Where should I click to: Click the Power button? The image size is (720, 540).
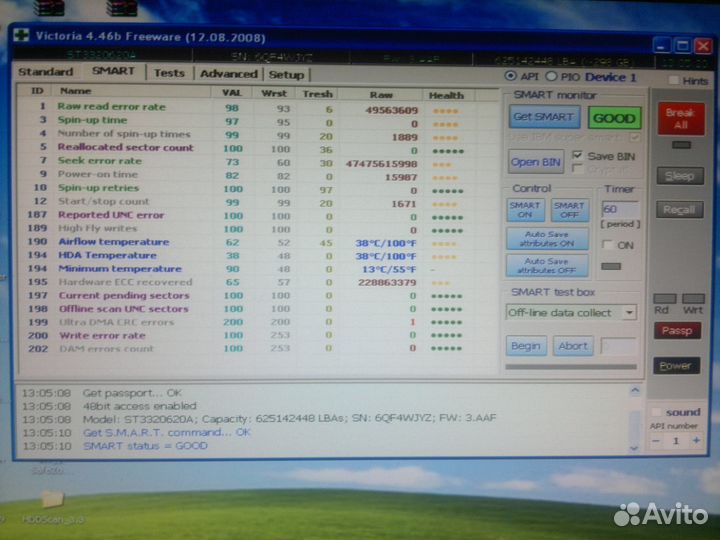676,366
